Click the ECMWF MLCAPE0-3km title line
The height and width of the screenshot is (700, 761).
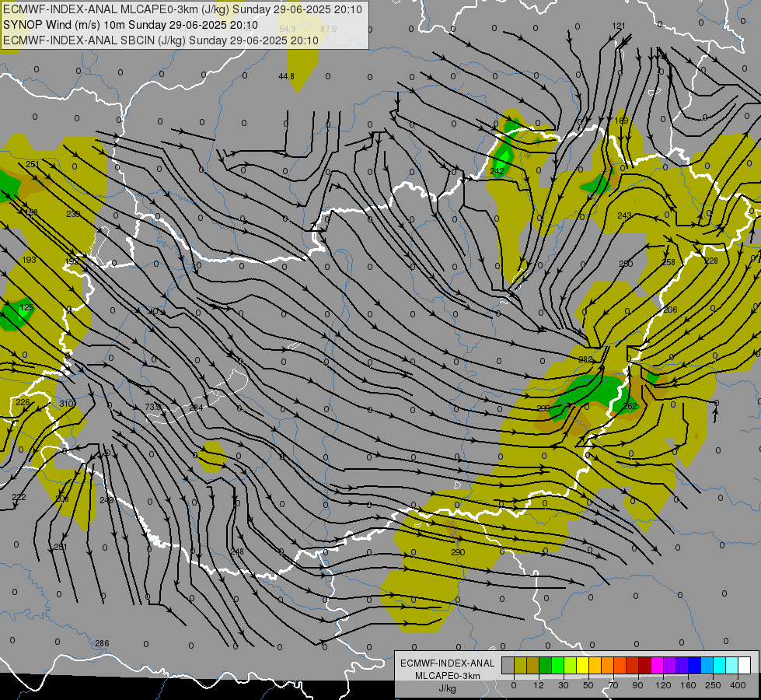click(x=183, y=9)
